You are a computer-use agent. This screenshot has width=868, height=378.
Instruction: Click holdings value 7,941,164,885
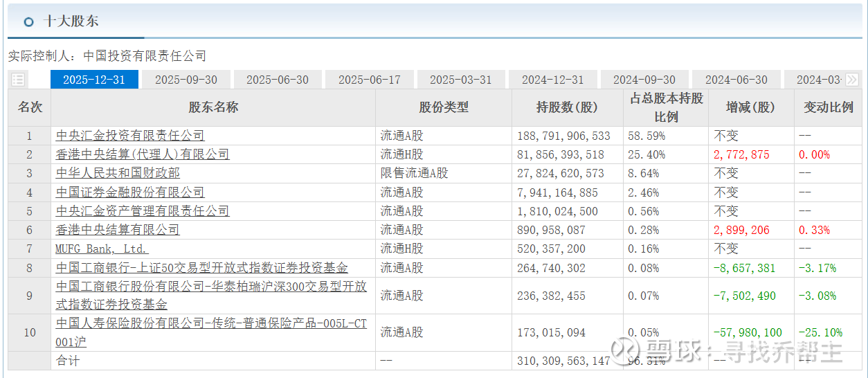pyautogui.click(x=557, y=192)
